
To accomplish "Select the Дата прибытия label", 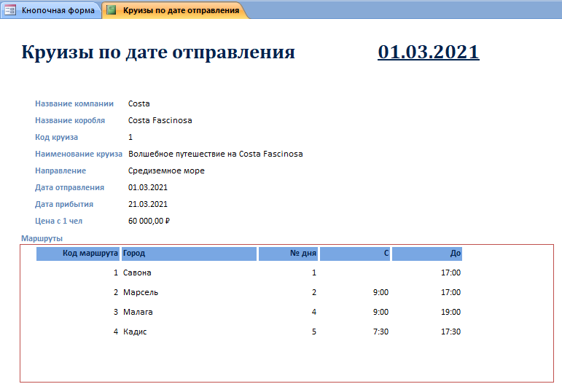I will (x=64, y=204).
